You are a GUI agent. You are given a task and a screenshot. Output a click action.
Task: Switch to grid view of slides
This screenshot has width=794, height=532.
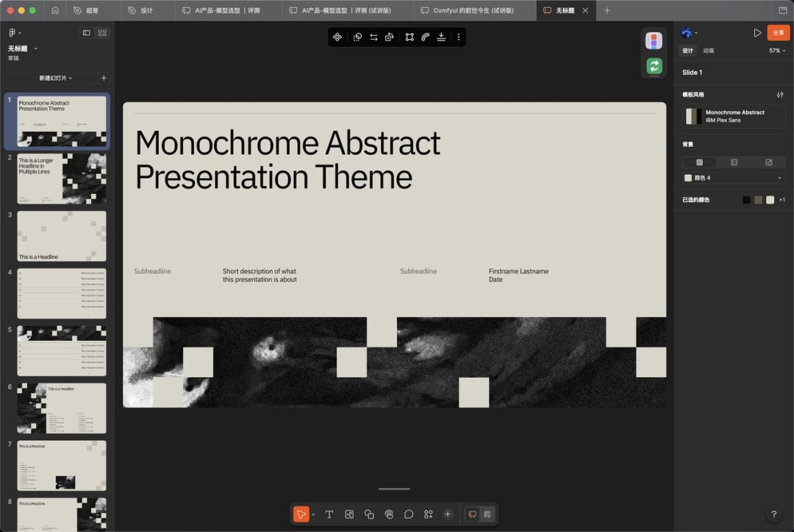102,33
